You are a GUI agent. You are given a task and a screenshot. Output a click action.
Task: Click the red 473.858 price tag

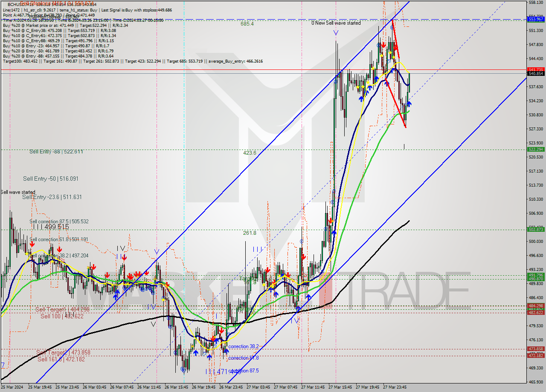pyautogui.click(x=536, y=349)
